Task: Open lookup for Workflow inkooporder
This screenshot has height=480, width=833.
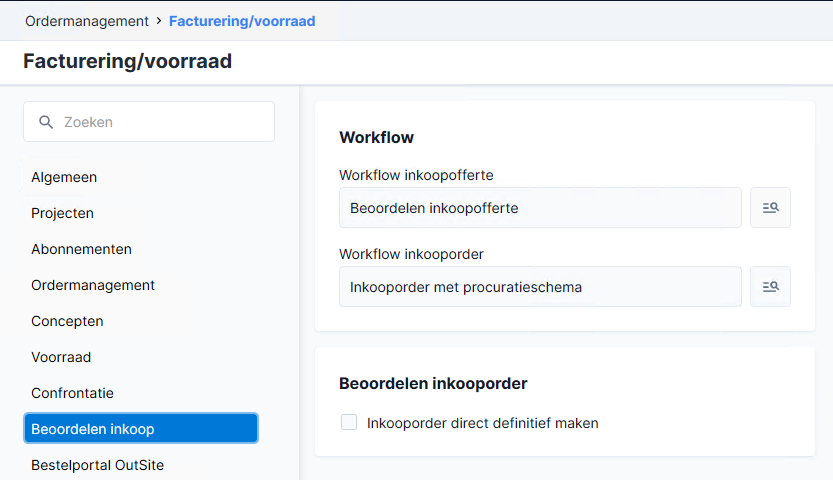Action: tap(770, 287)
